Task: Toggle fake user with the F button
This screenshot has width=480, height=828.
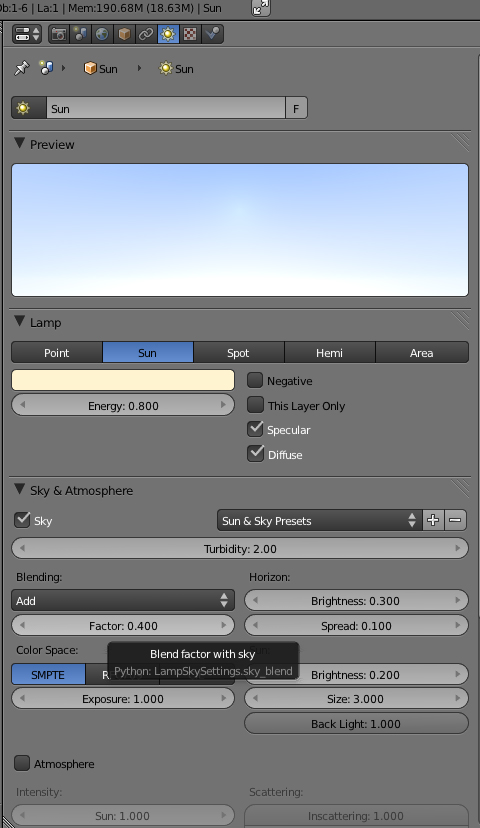Action: click(x=296, y=108)
